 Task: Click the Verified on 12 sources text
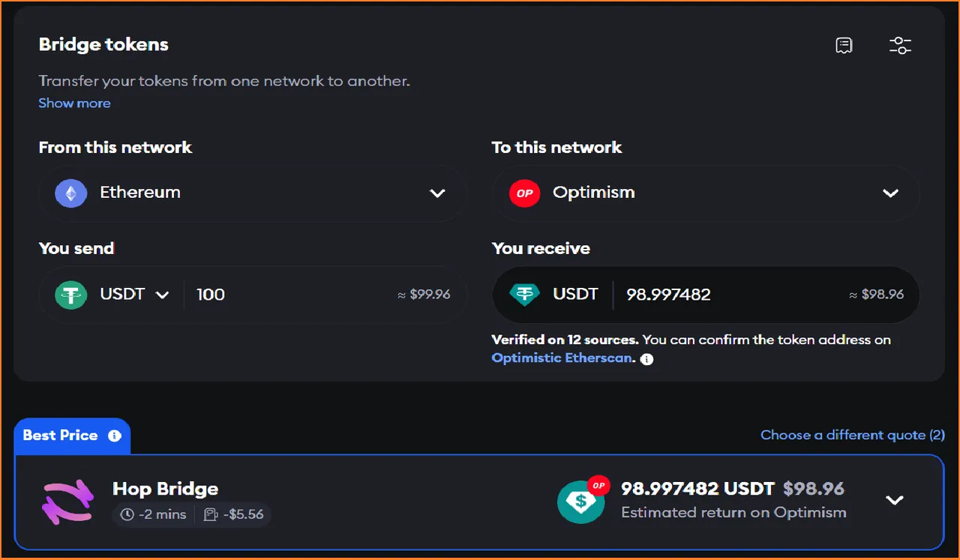[x=565, y=340]
